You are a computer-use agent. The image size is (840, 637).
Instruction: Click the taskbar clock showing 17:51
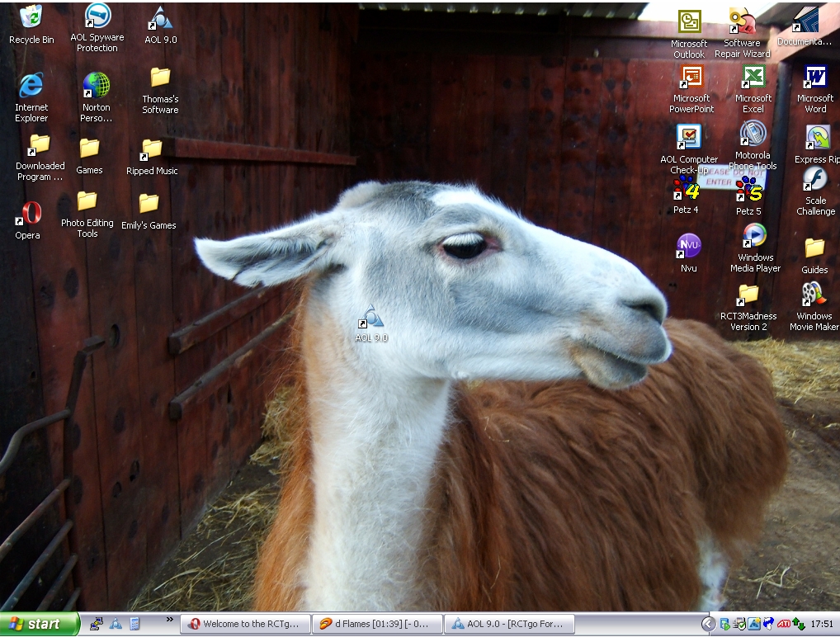pos(822,624)
